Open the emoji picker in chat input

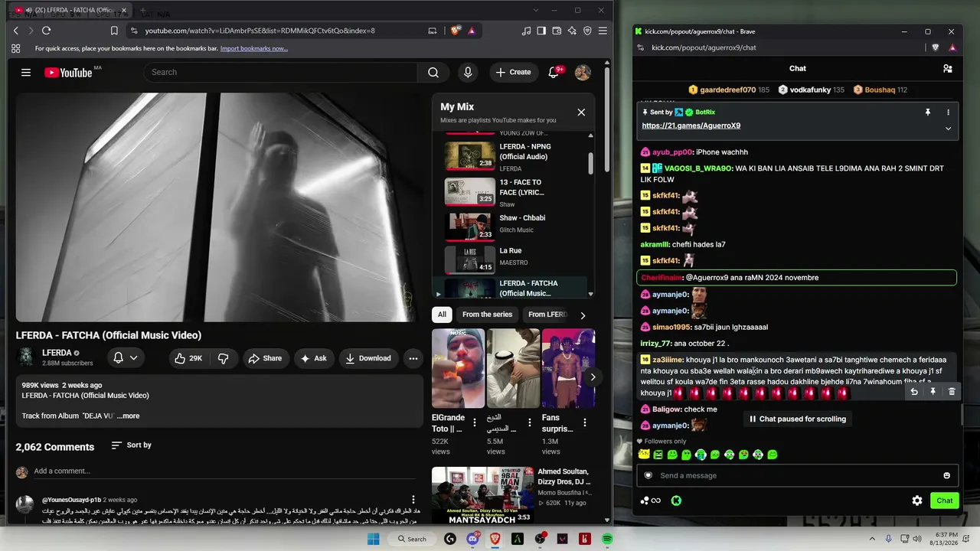click(947, 475)
